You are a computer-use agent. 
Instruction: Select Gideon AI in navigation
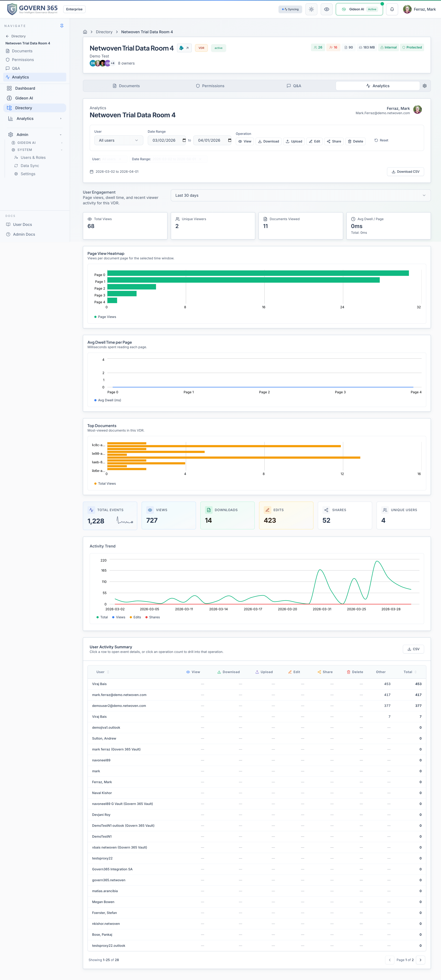click(35, 98)
